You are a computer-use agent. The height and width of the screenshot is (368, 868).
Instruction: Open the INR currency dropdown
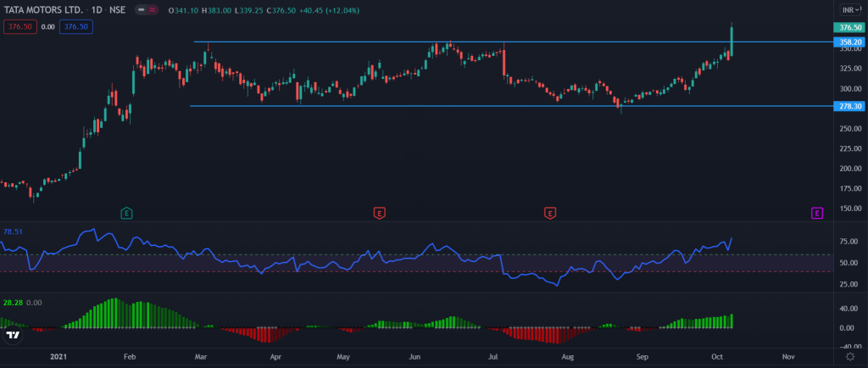point(847,10)
